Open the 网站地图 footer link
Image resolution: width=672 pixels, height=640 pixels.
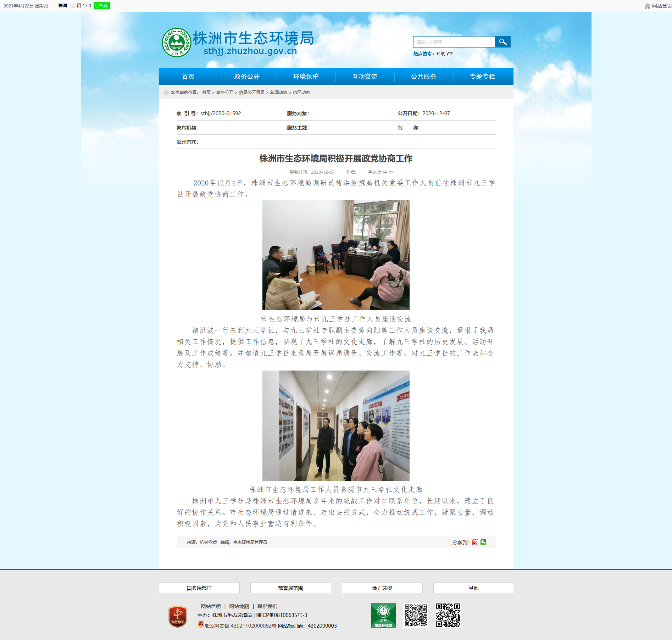239,606
